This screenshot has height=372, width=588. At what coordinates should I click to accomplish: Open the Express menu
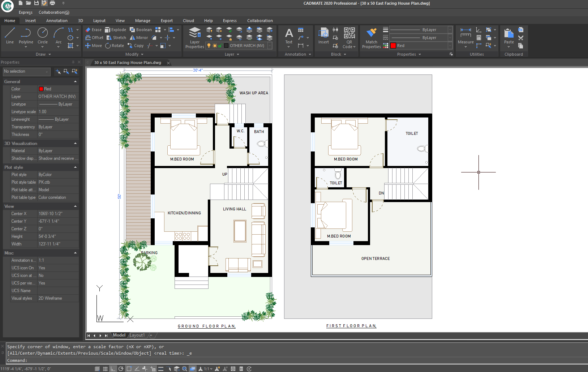coord(26,12)
